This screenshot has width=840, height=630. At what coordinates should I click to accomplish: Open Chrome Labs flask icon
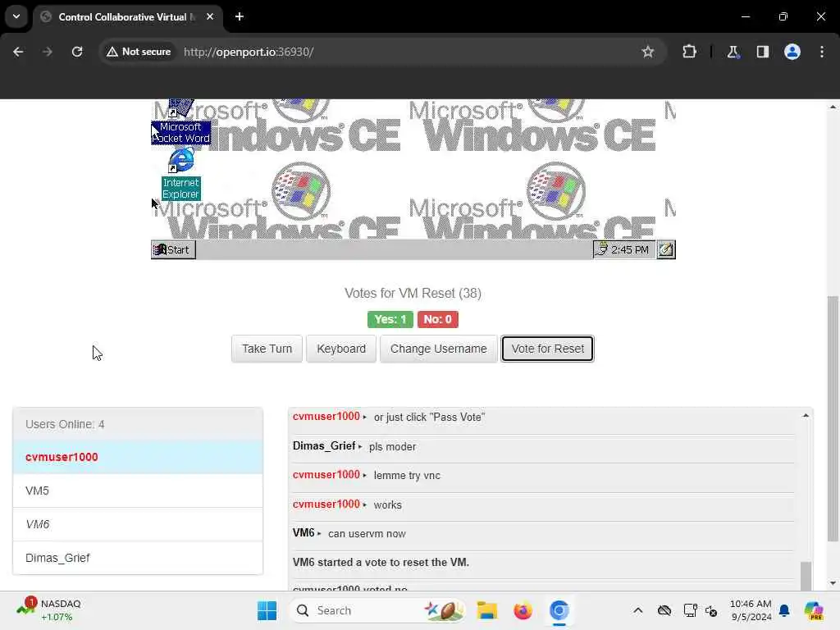[733, 52]
